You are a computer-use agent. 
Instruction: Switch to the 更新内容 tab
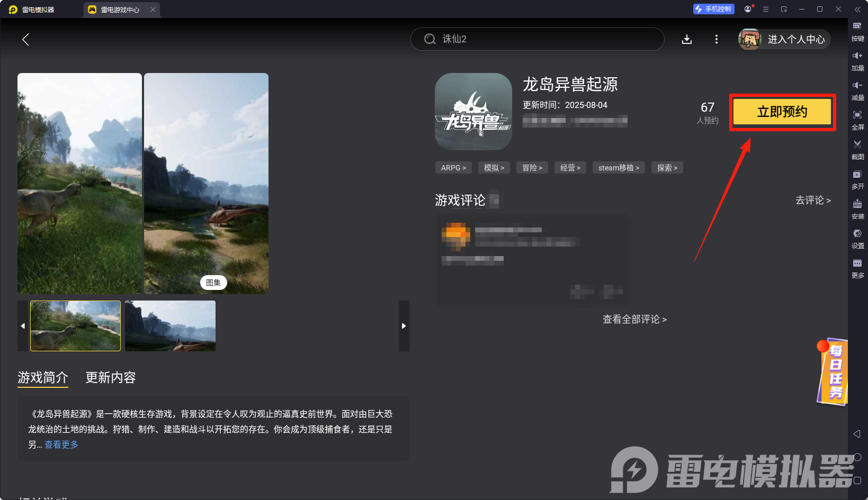point(111,378)
